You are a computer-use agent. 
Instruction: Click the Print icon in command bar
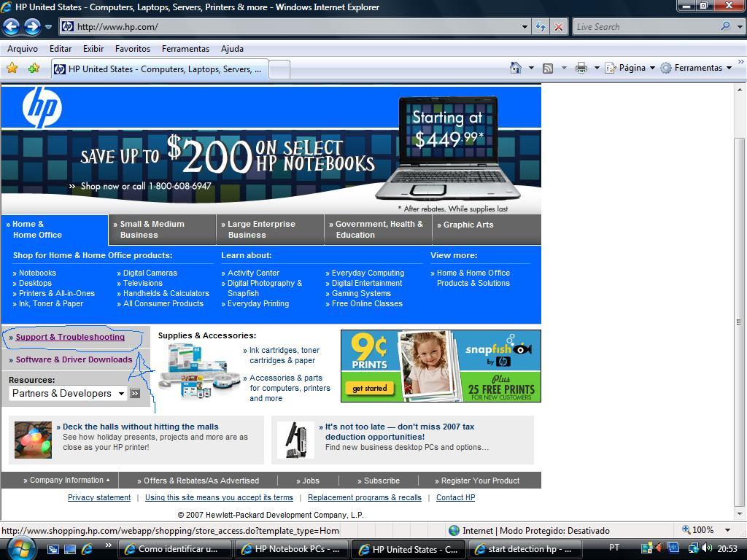[x=581, y=68]
